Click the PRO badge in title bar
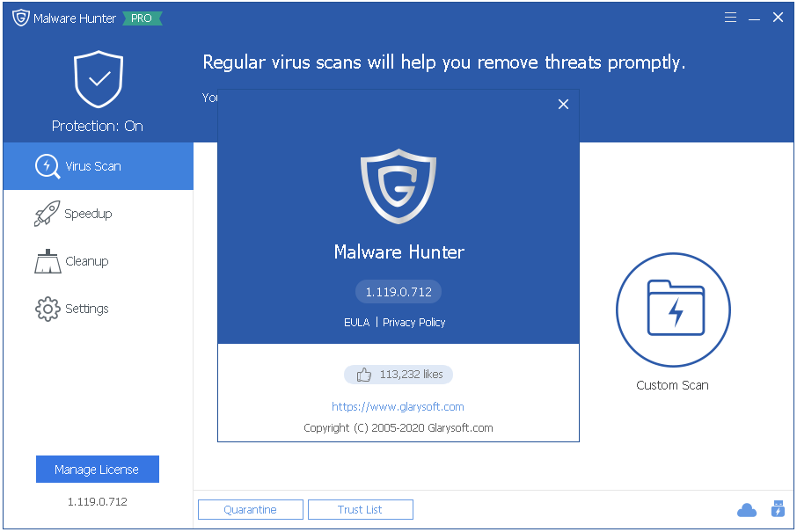The width and height of the screenshot is (797, 532). click(x=142, y=18)
